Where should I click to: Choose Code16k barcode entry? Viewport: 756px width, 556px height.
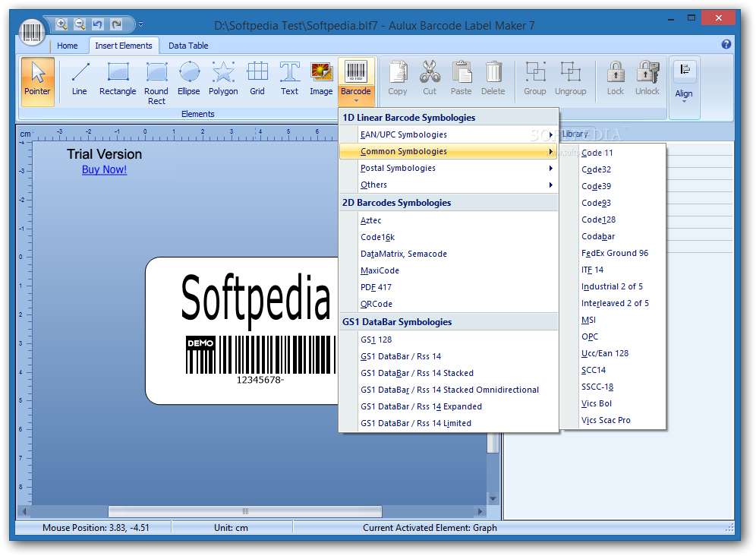click(449, 237)
